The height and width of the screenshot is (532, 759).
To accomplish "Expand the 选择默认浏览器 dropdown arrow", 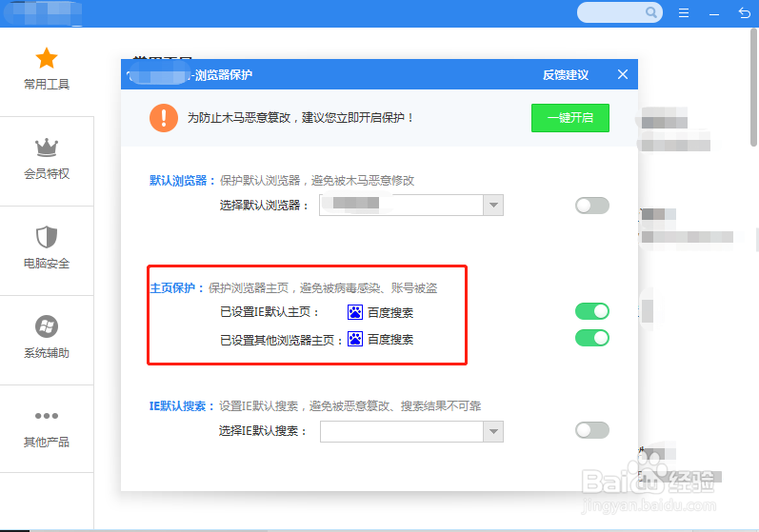I will click(x=493, y=205).
